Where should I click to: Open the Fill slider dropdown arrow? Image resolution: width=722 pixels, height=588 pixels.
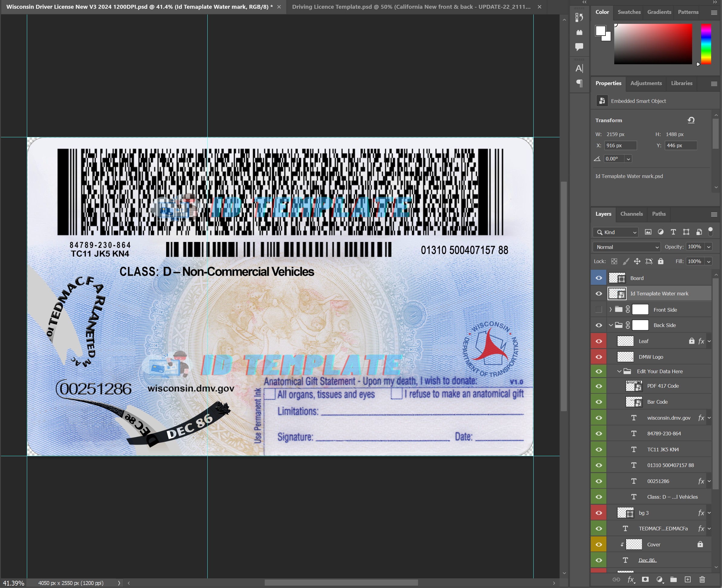(708, 261)
